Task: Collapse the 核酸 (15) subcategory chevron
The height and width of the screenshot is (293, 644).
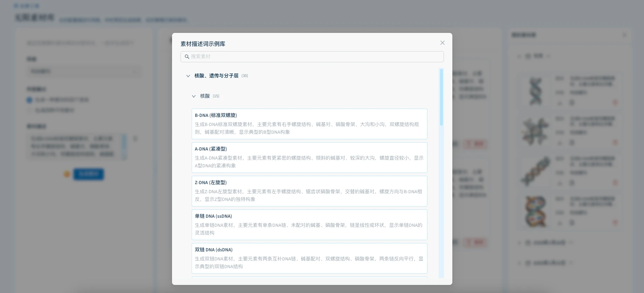Action: 194,96
